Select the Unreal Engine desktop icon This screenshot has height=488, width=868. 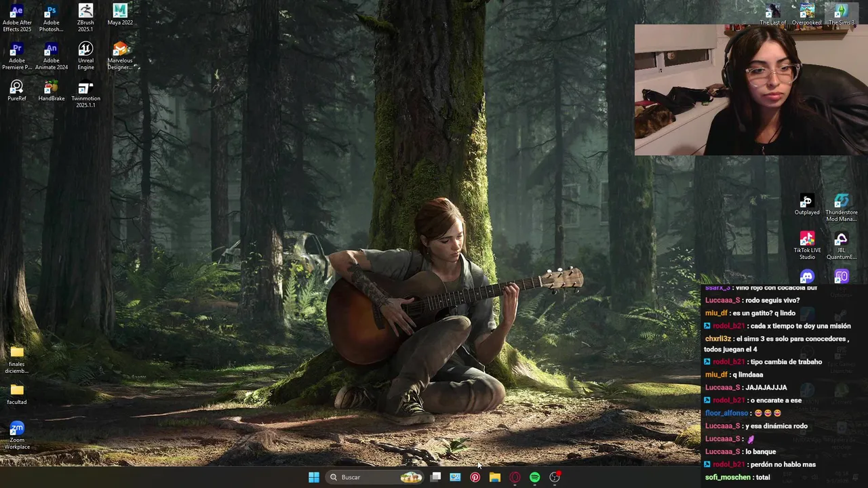click(x=85, y=56)
